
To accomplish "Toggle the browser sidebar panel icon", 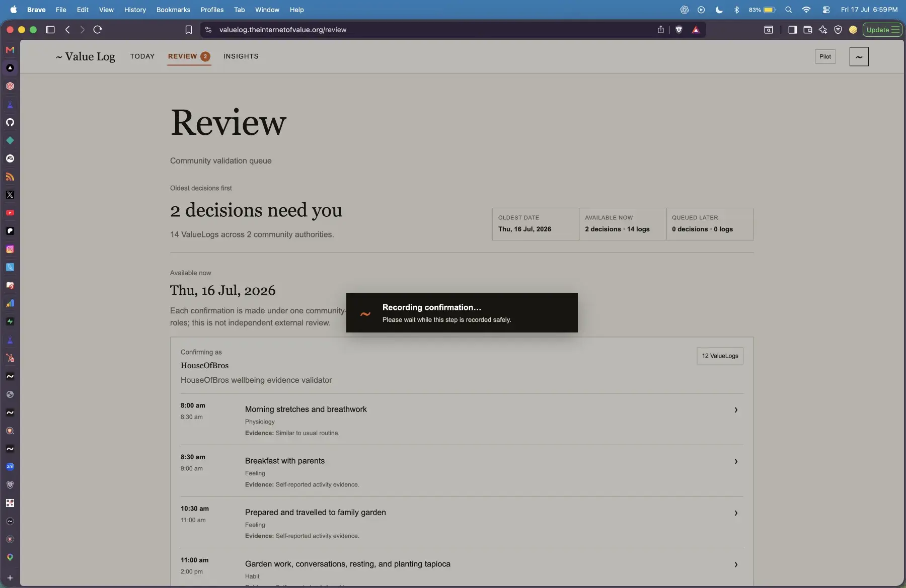I will (792, 30).
